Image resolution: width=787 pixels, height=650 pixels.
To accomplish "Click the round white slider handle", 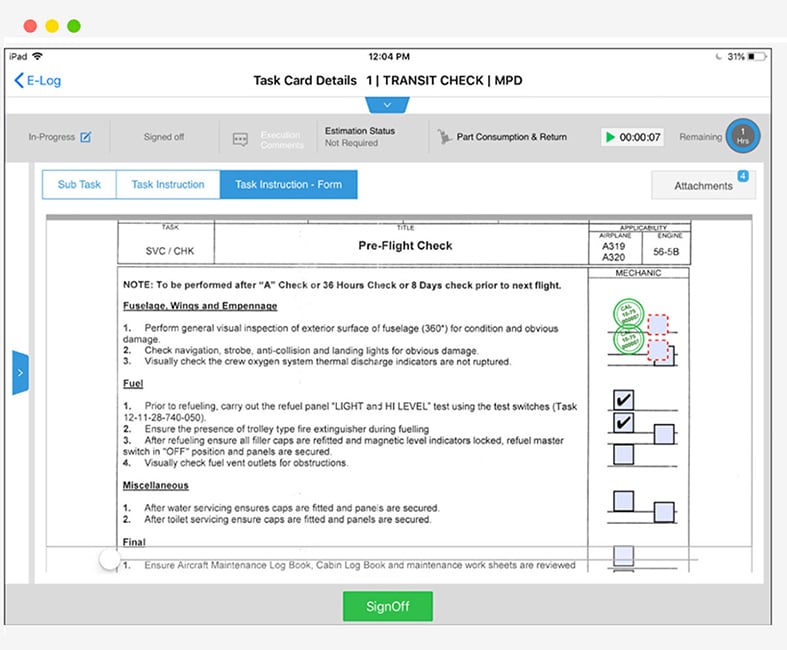I will (110, 560).
